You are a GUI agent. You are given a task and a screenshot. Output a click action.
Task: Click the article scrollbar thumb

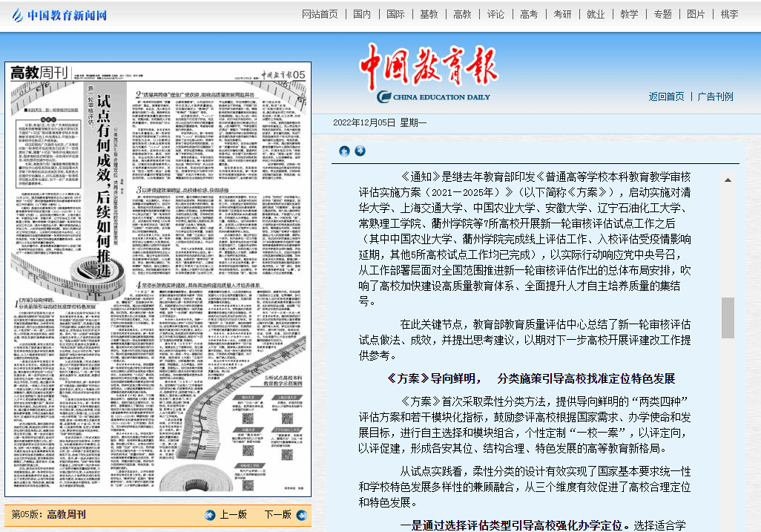(728, 318)
